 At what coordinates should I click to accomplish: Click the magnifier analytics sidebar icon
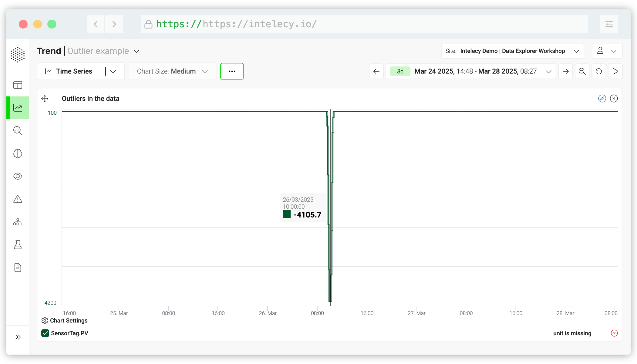pos(18,131)
